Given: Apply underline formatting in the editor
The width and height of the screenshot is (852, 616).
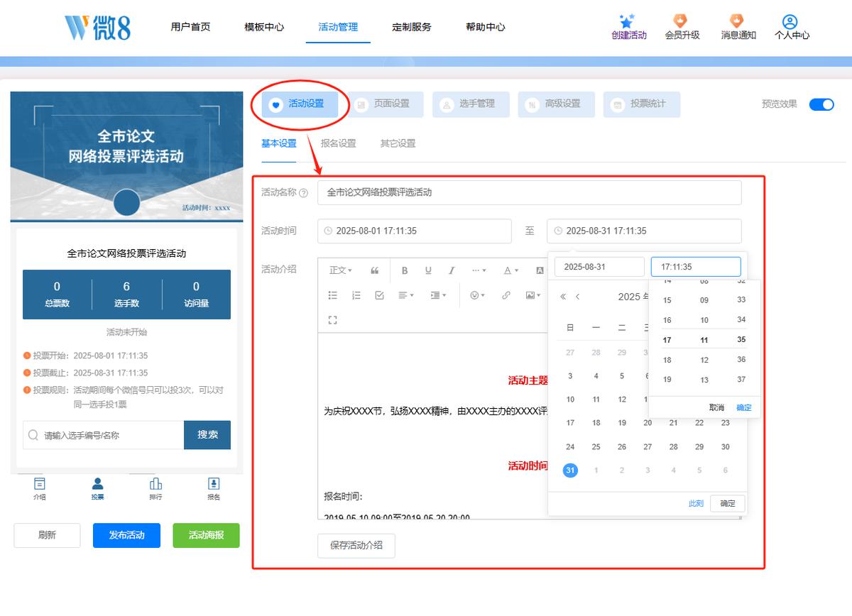Looking at the screenshot, I should (428, 270).
